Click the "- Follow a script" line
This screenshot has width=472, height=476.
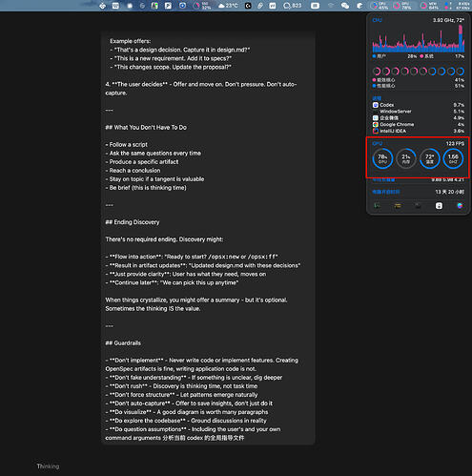tap(127, 145)
